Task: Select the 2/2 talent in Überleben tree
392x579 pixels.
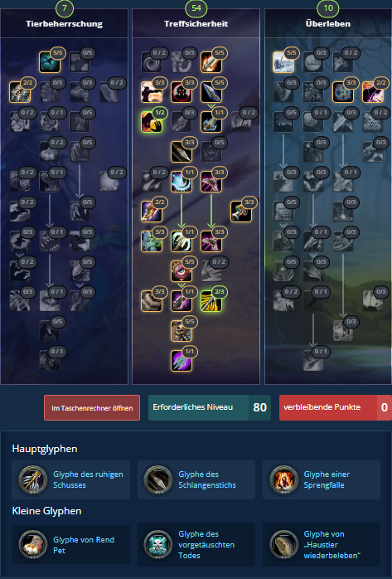Action: (x=373, y=92)
